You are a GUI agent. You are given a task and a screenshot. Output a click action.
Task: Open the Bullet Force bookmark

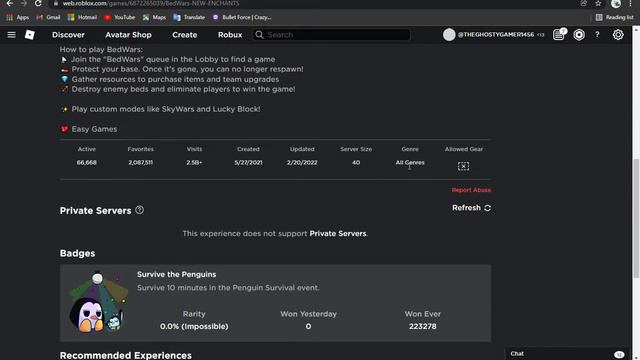tap(242, 17)
